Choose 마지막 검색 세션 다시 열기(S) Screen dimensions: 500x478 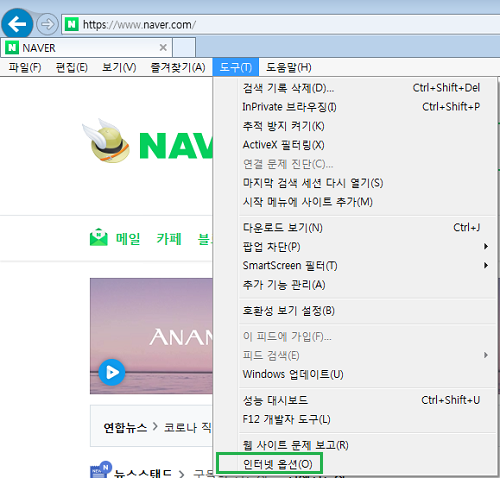(355, 183)
